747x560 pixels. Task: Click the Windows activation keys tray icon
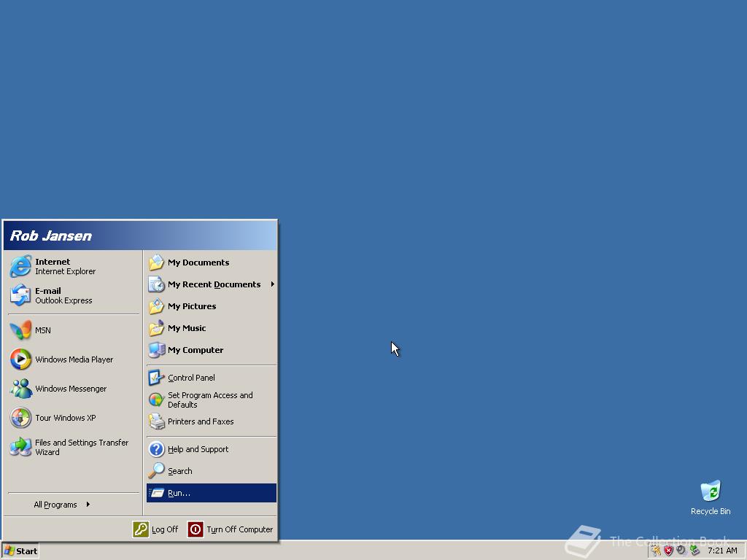pos(657,551)
